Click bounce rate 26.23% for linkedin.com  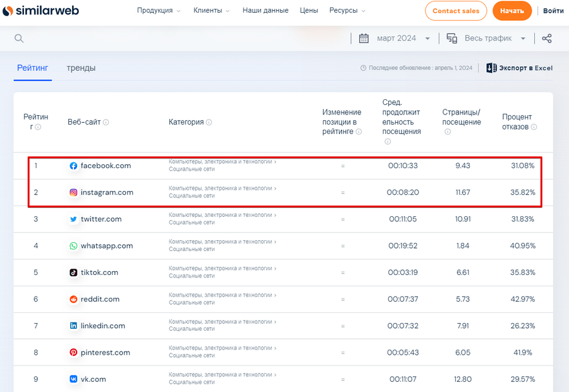coord(523,326)
